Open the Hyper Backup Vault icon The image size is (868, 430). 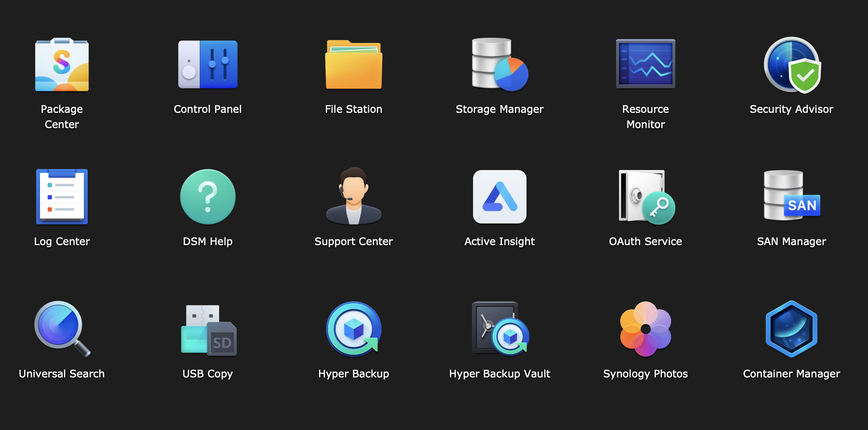(x=500, y=329)
